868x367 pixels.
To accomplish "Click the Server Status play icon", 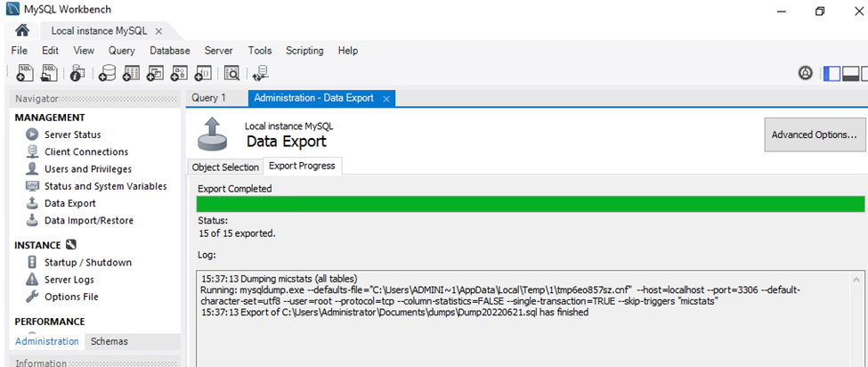I will [32, 135].
